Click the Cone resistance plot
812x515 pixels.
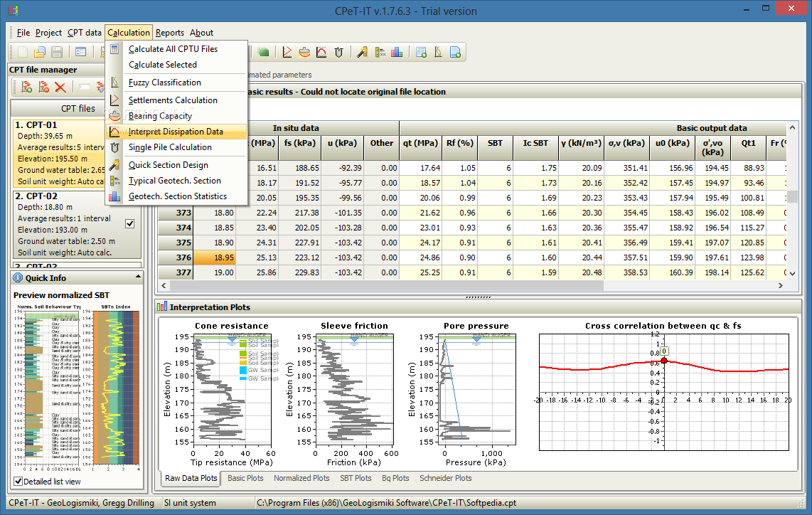[x=232, y=389]
